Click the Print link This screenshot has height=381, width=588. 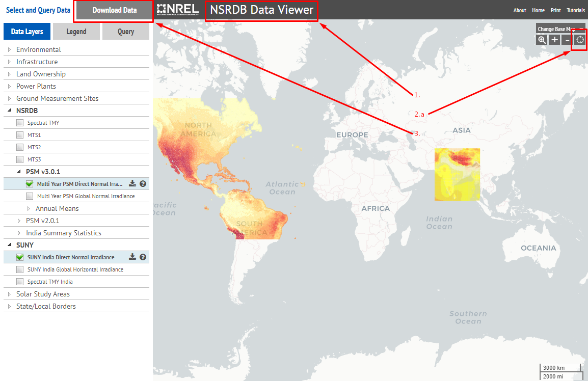click(x=556, y=10)
